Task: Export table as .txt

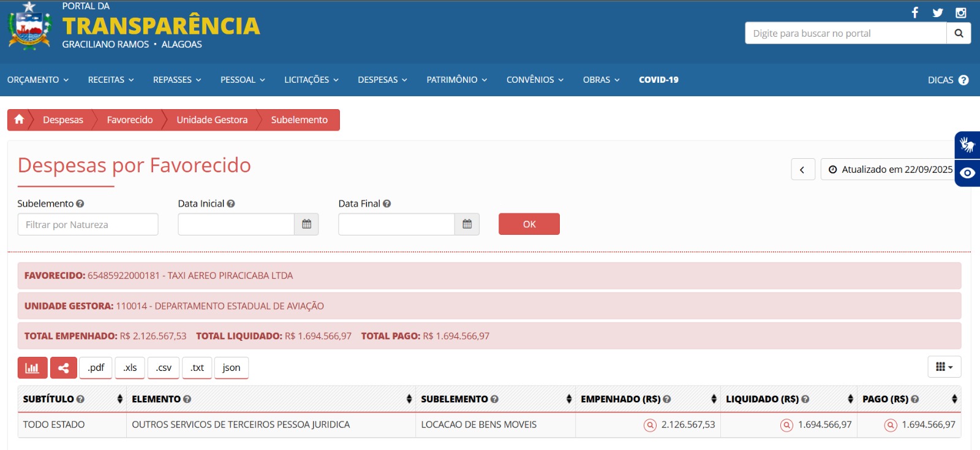Action: pos(197,368)
